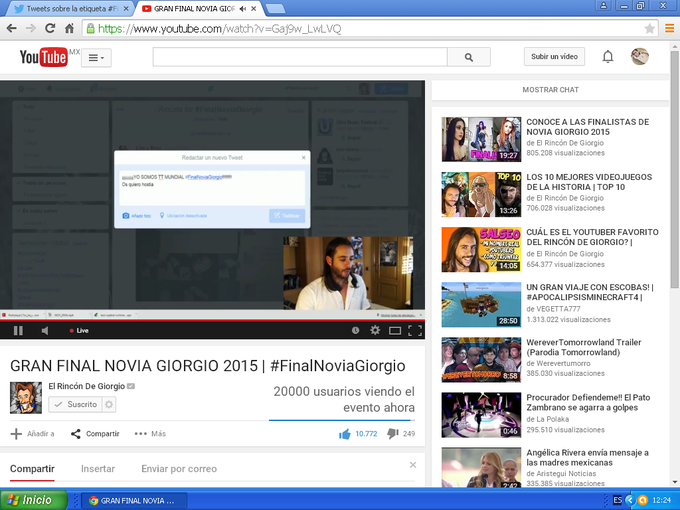Open VEGETTA777 channel link
The height and width of the screenshot is (510, 680).
tap(559, 309)
